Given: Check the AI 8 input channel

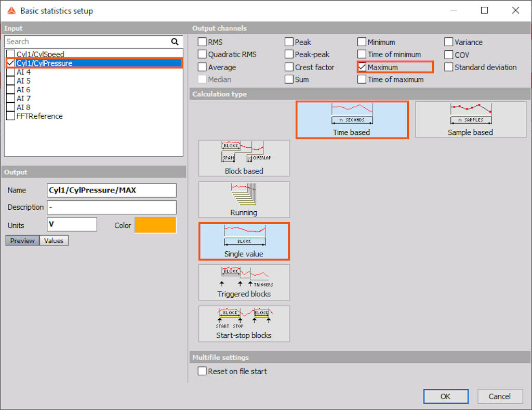Looking at the screenshot, I should [x=11, y=107].
